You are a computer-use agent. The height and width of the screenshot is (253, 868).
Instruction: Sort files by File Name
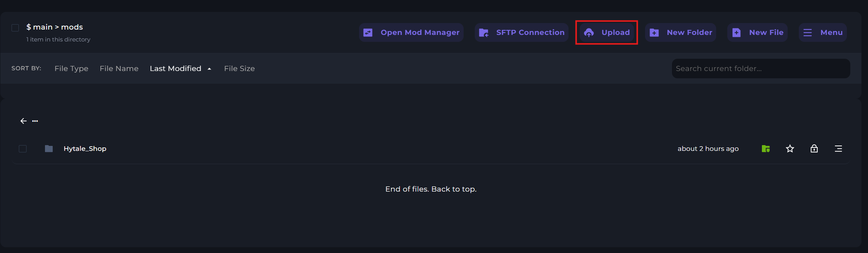click(x=119, y=68)
